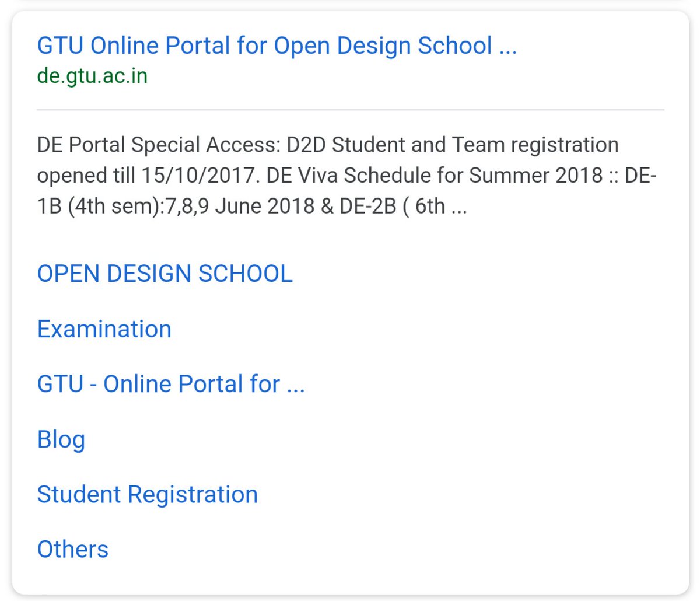This screenshot has height=601, width=700.
Task: Open the 'GTU - Online Portal for ...' sitelink
Action: coord(171,384)
